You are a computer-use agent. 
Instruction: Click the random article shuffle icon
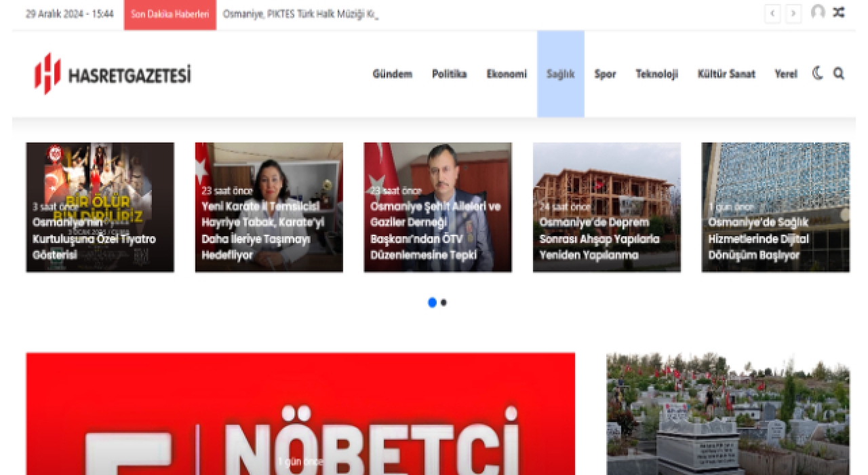839,12
